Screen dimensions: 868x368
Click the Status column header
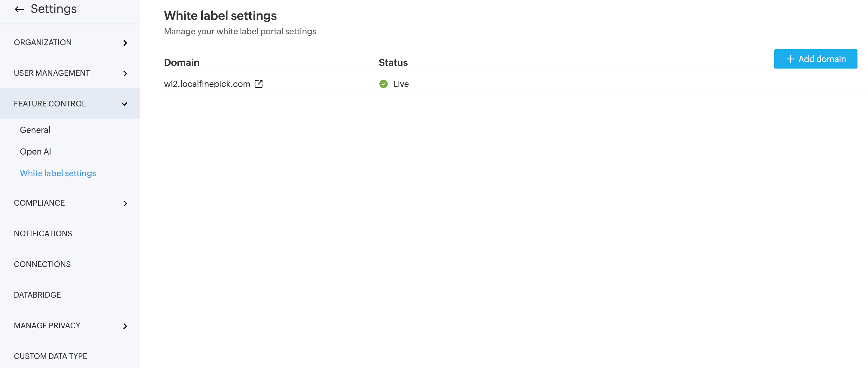coord(393,63)
